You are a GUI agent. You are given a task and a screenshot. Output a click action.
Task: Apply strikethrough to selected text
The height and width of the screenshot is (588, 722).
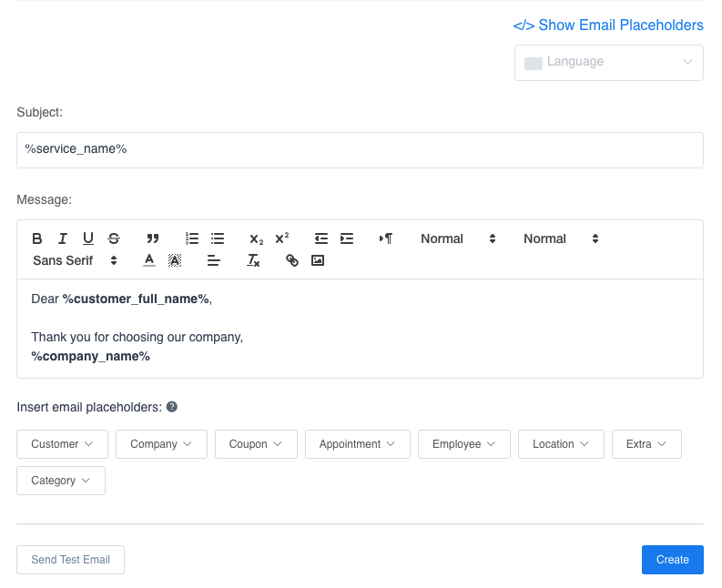[x=114, y=238]
